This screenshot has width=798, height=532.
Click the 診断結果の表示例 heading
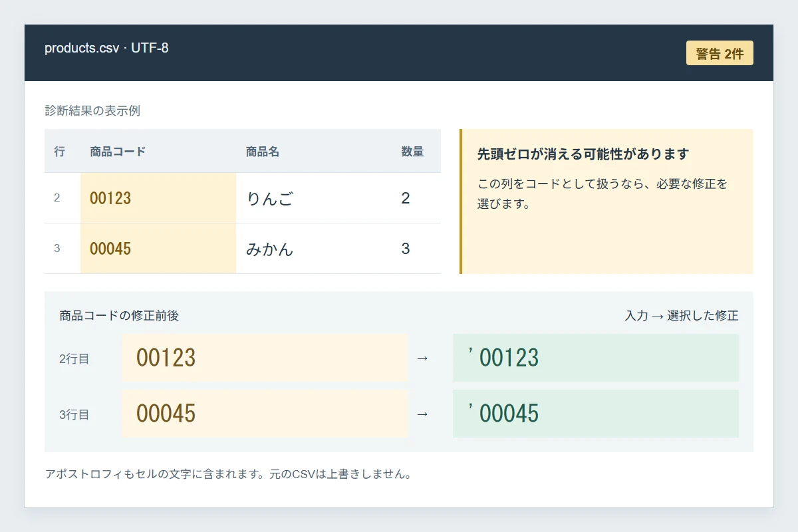[x=92, y=111]
